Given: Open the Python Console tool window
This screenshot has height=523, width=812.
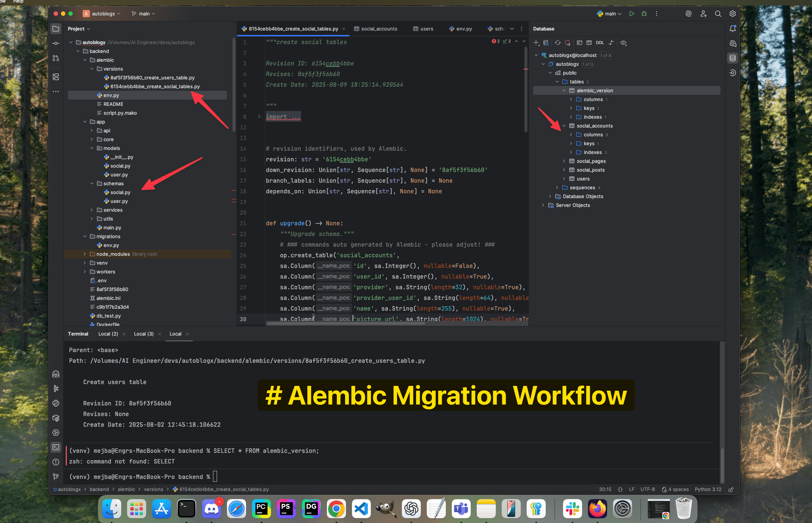Looking at the screenshot, I should (56, 403).
